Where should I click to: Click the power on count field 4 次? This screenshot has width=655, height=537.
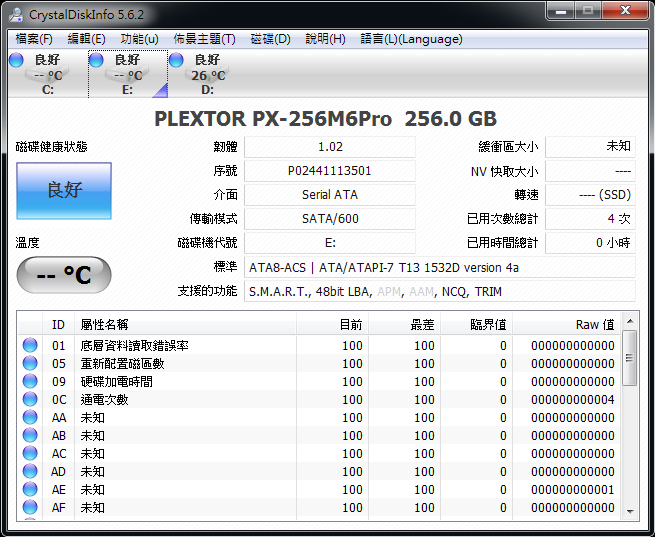point(591,219)
